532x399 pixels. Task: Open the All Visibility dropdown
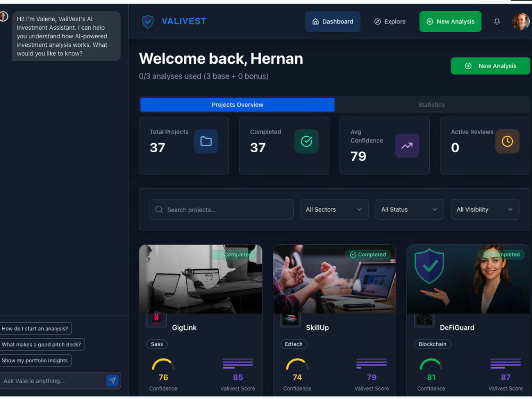tap(485, 209)
